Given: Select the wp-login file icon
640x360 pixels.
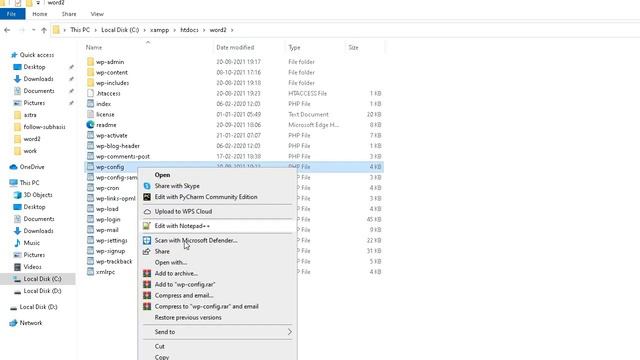Looking at the screenshot, I should [90, 219].
